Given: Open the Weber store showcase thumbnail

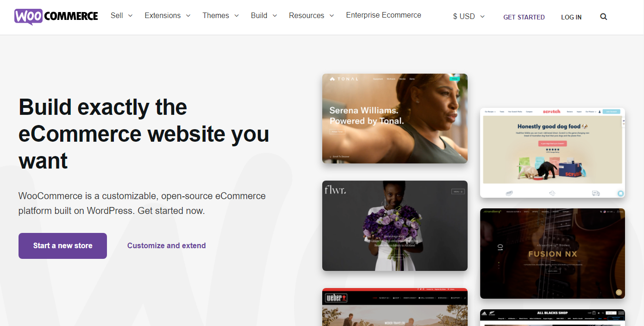Looking at the screenshot, I should pos(395,307).
